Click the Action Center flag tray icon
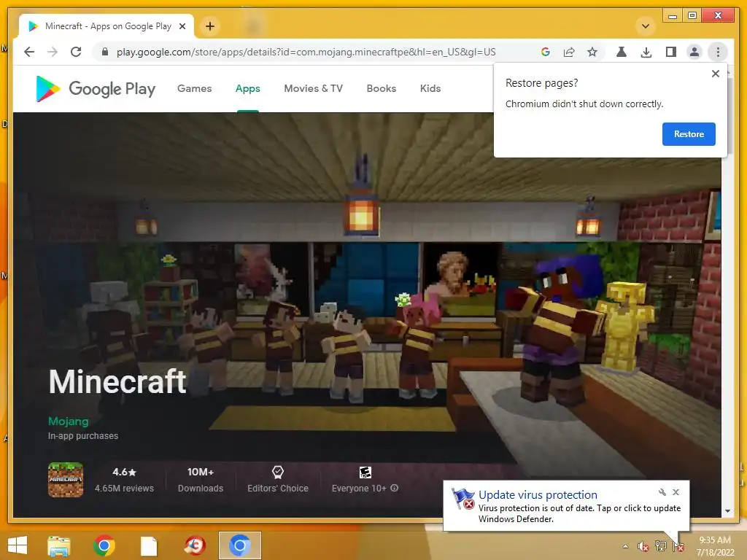The height and width of the screenshot is (560, 747). (x=678, y=546)
